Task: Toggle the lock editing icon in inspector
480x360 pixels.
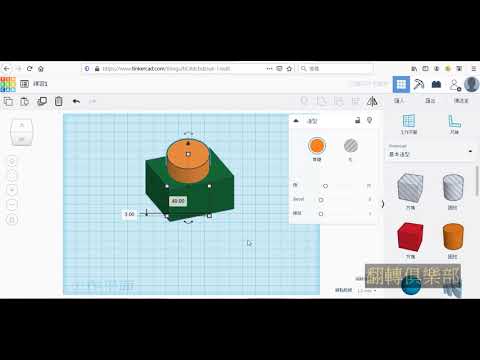Action: coord(357,120)
